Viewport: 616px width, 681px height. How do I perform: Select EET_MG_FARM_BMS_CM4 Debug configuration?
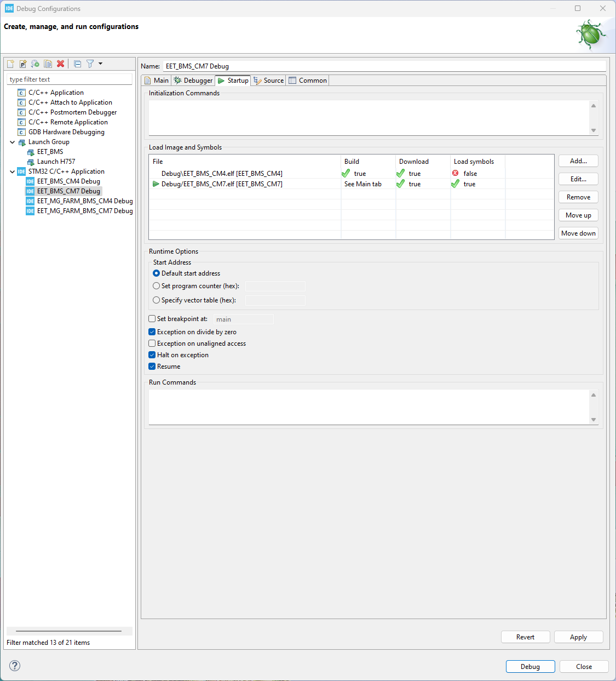[x=85, y=201]
